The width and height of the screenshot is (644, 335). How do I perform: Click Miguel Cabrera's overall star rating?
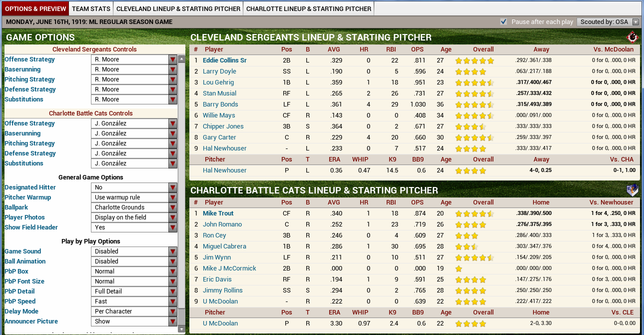click(x=466, y=246)
